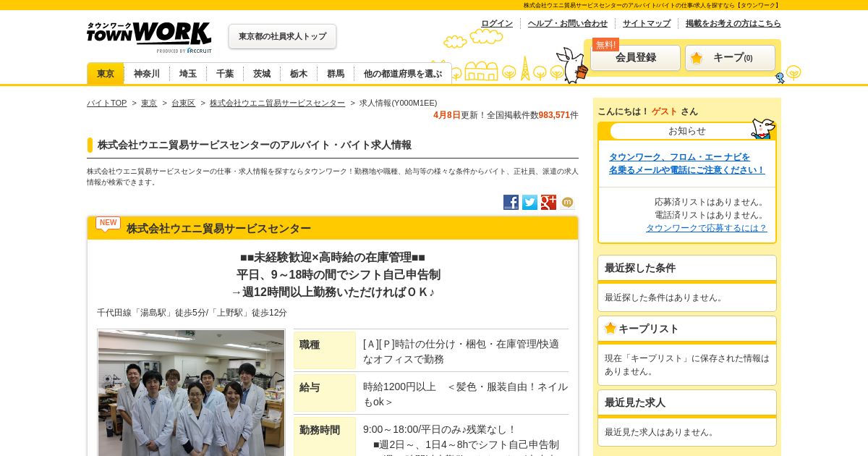The height and width of the screenshot is (456, 868).
Task: Open ヘルプ・お問い合わせ link
Action: tap(568, 23)
